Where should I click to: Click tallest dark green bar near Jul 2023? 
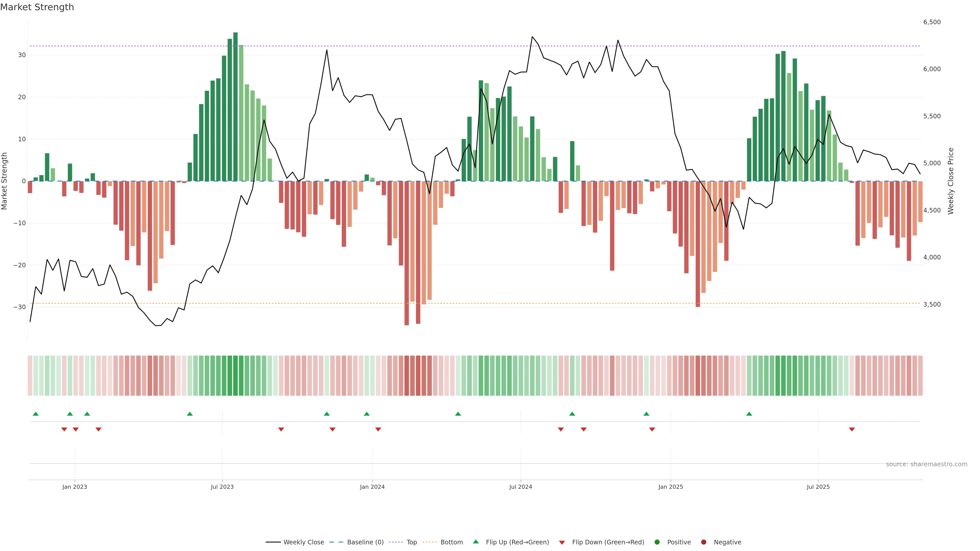pos(236,106)
